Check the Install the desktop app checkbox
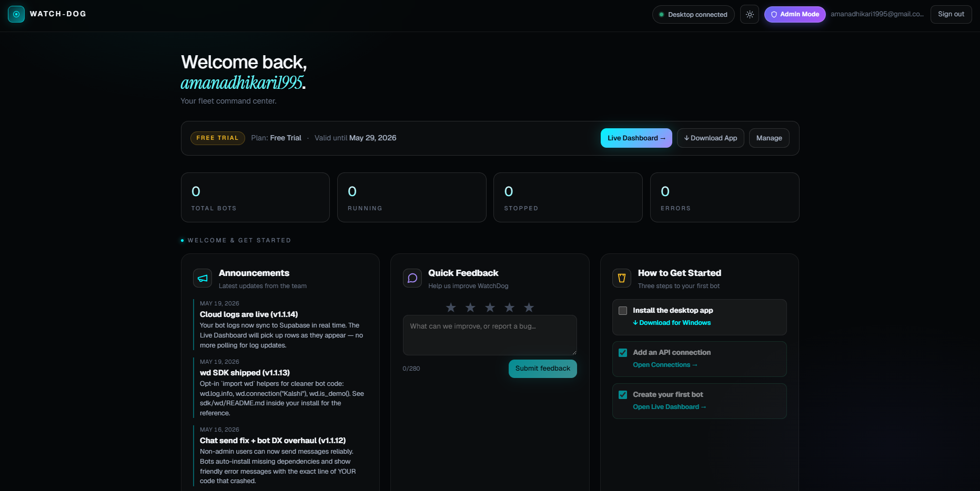Viewport: 980px width, 491px height. coord(623,311)
